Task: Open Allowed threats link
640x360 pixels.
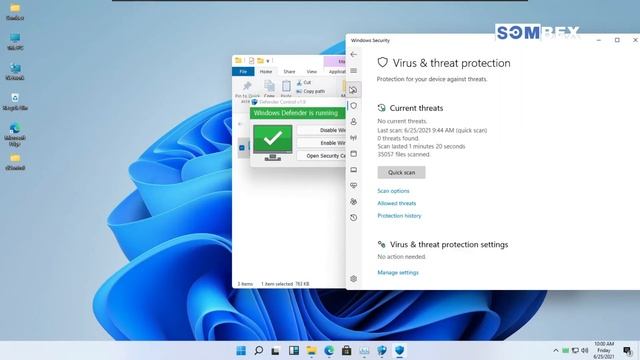Action: 396,203
